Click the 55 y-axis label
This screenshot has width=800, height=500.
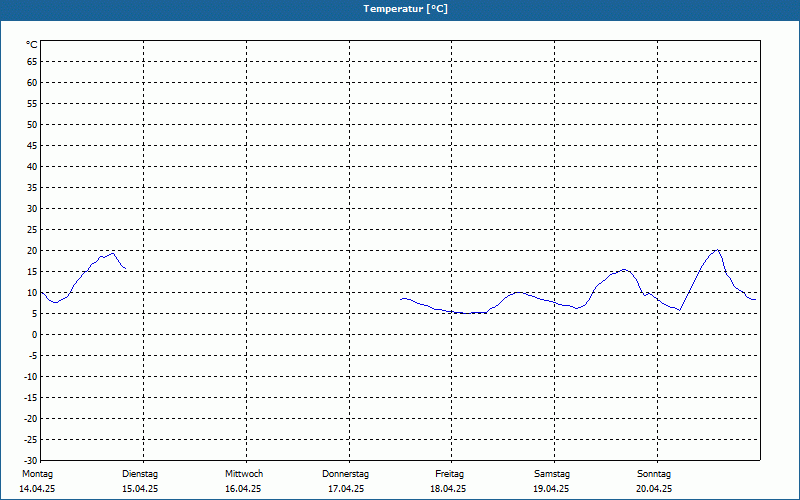(32, 104)
